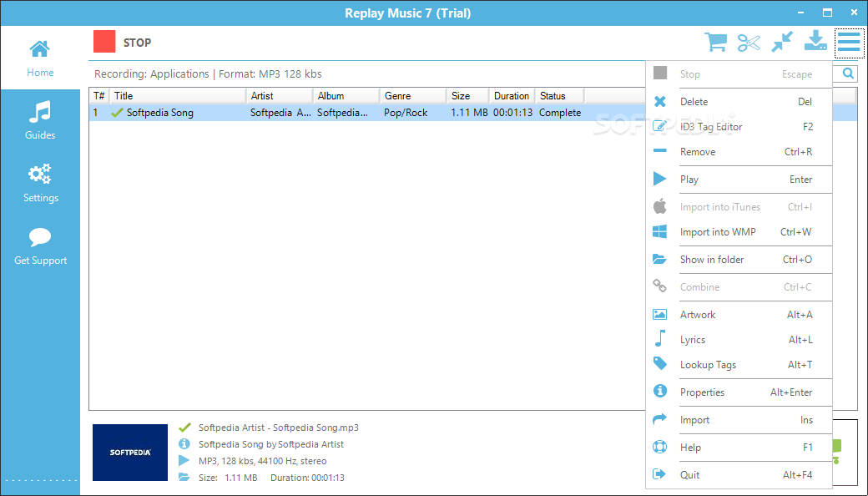Sort by the Artist column header

tap(280, 96)
